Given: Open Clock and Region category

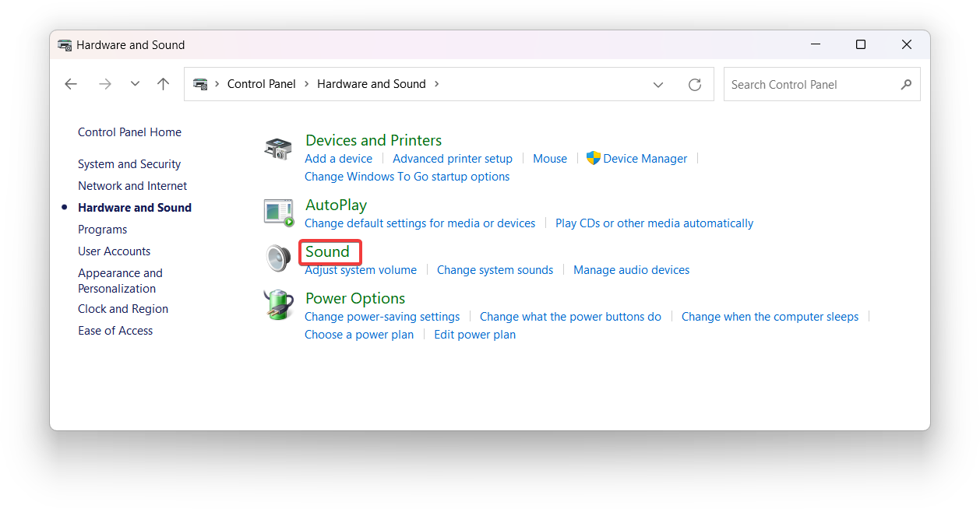Looking at the screenshot, I should click(x=123, y=309).
